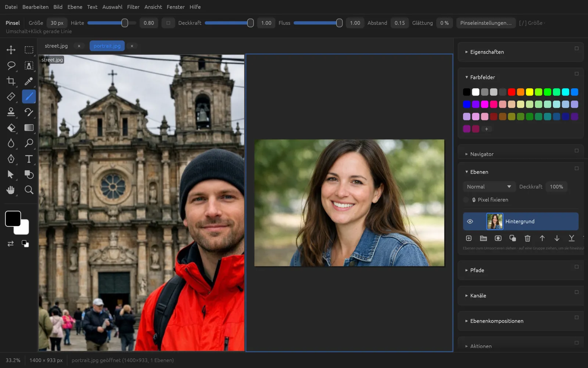Toggle the Farbfelder panel corner box
588x368 pixels.
577,74
